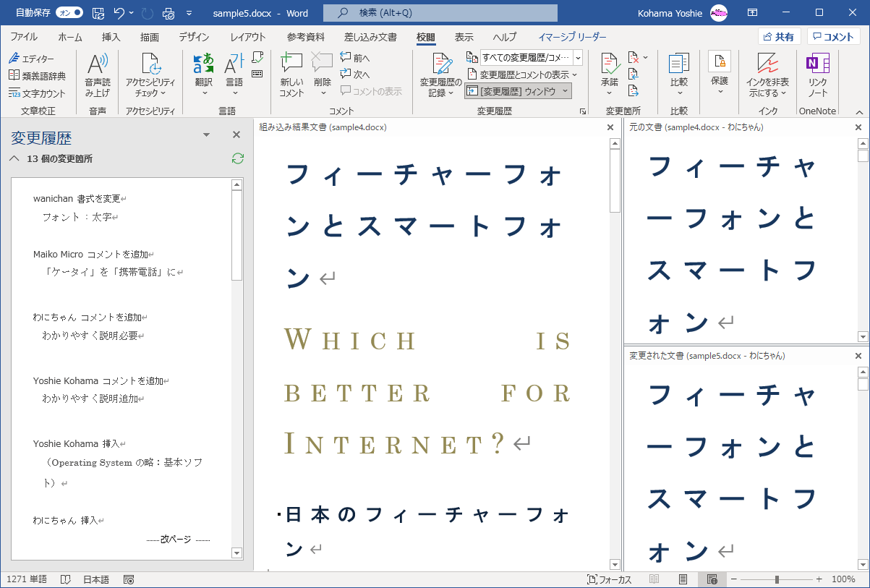The width and height of the screenshot is (870, 588).
Task: Switch to Print Layout view in status bar
Action: tap(683, 579)
